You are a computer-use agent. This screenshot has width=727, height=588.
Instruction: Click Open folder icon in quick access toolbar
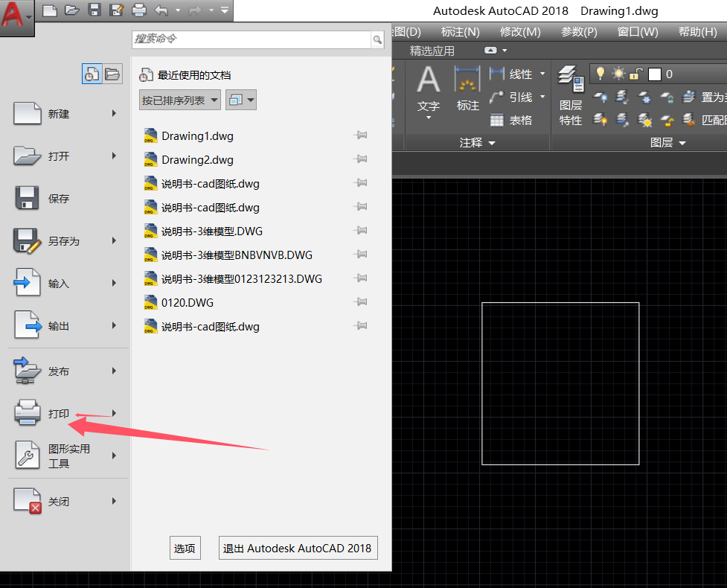point(72,10)
